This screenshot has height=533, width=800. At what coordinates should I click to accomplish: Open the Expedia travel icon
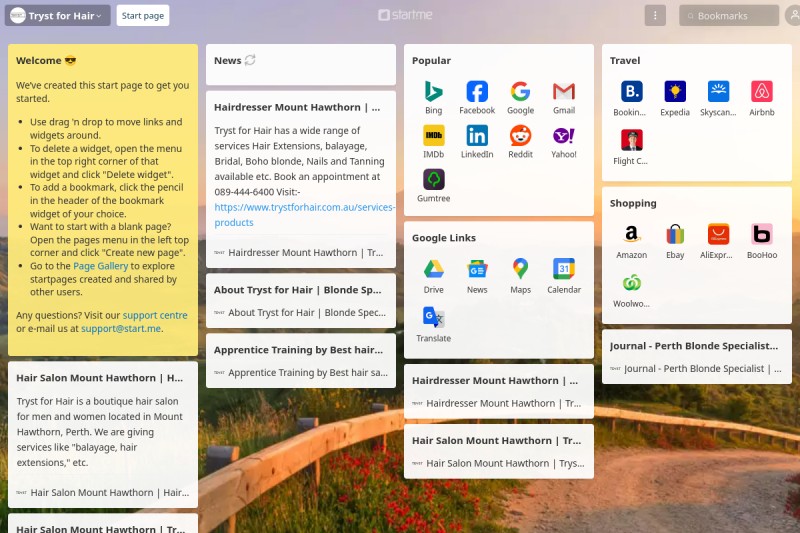coord(675,92)
